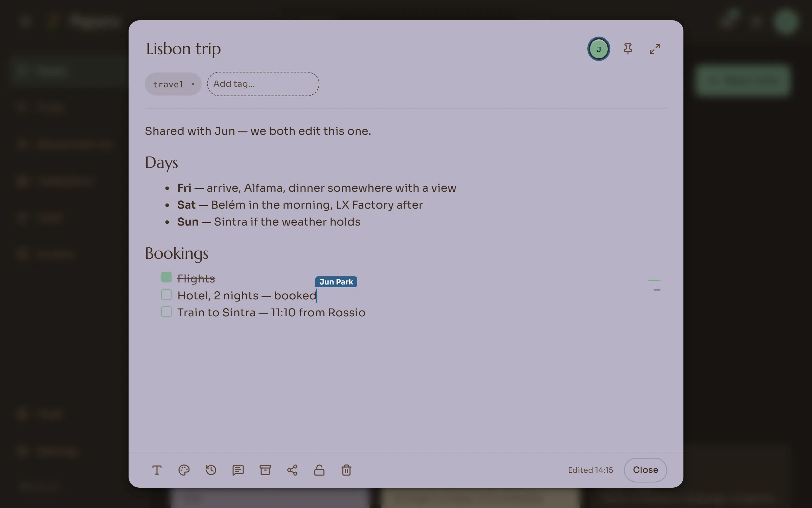Delete note with trash icon
Viewport: 812px width, 508px height.
click(x=346, y=470)
